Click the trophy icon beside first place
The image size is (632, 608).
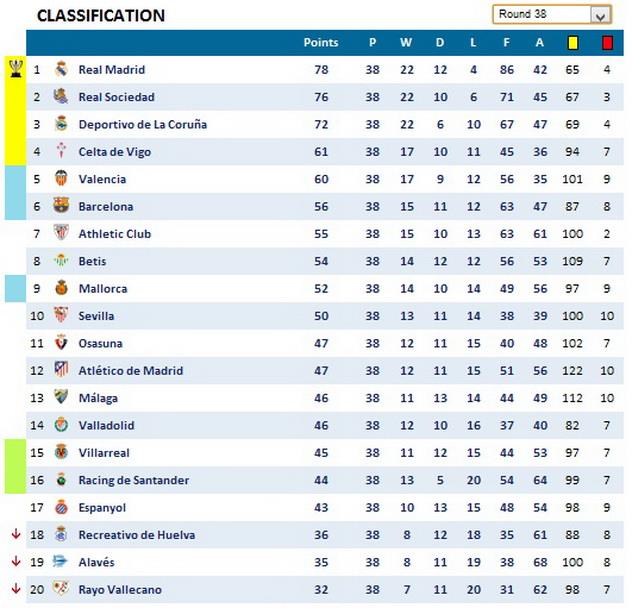(x=15, y=69)
